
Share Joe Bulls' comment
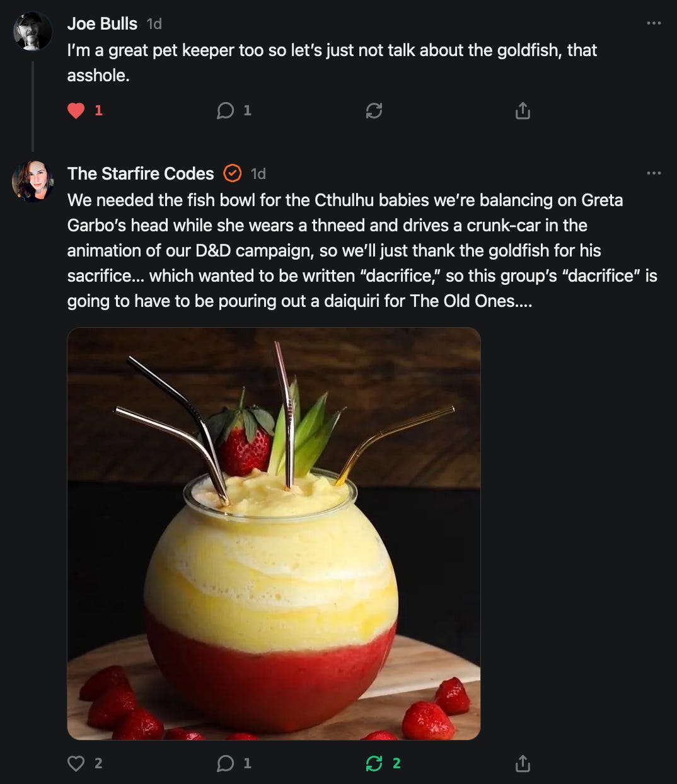tap(523, 111)
